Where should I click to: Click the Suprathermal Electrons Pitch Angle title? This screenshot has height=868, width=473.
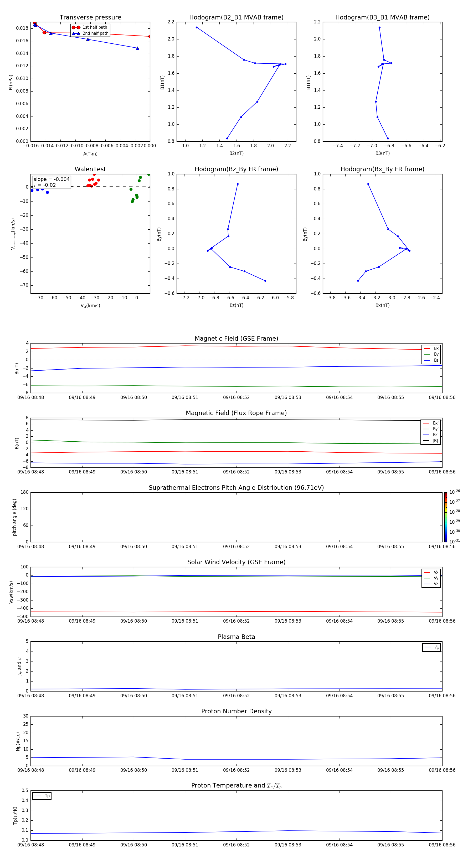pos(236,488)
